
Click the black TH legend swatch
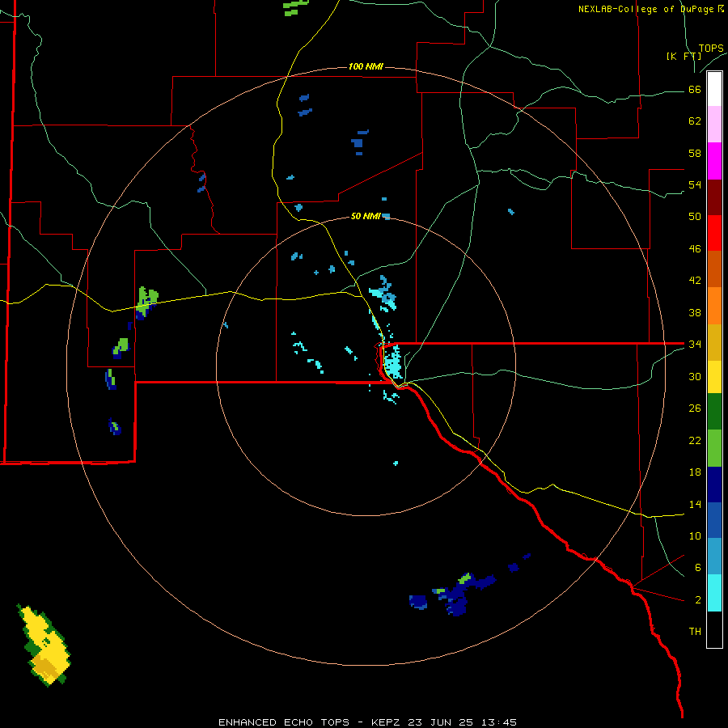(714, 629)
